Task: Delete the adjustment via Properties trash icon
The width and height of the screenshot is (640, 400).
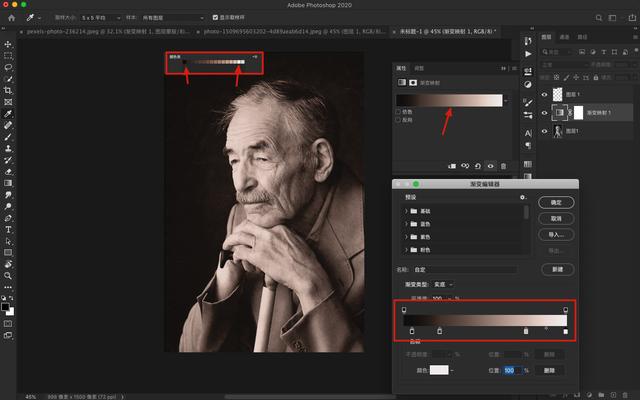Action: click(503, 166)
